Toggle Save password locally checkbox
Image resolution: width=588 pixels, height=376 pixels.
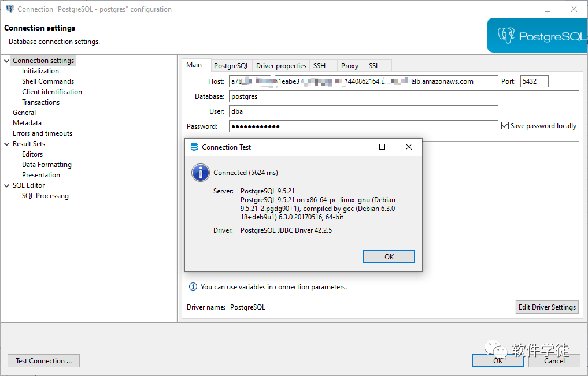pos(505,126)
